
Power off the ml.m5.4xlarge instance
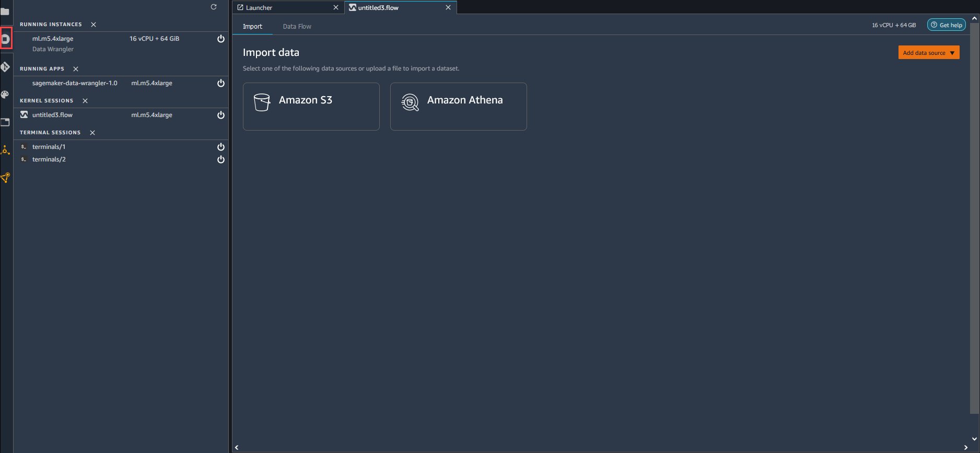(x=221, y=39)
